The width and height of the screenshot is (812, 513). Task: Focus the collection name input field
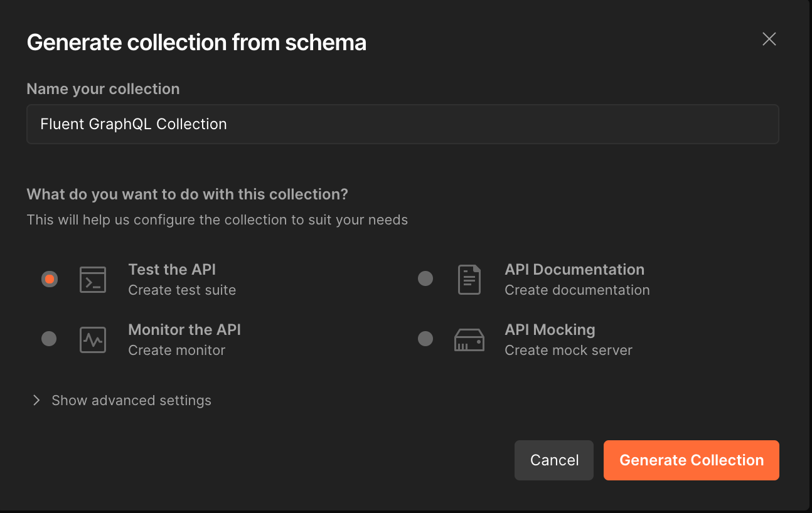tap(402, 124)
